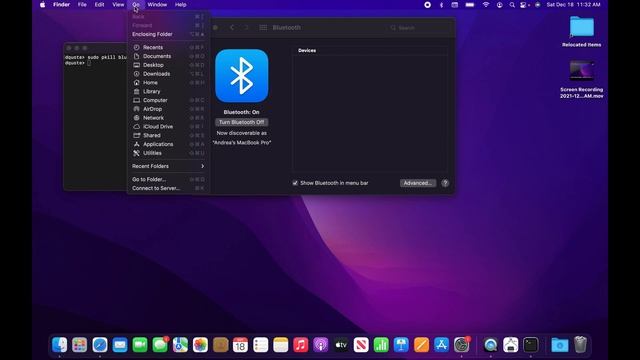Go forward in the Bluetooth preferences window
Viewport: 640px width, 360px height.
point(246,27)
